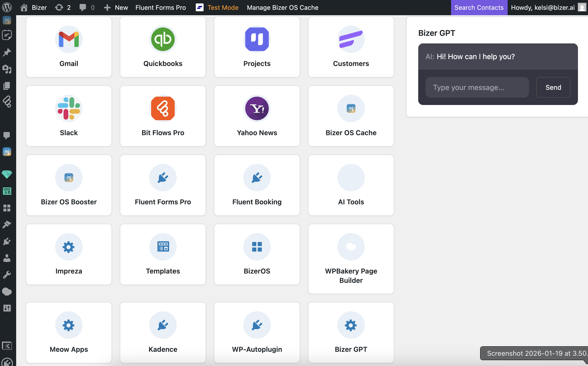Viewport: 588px width, 366px height.
Task: Focus the Type your message input field
Action: pos(477,87)
